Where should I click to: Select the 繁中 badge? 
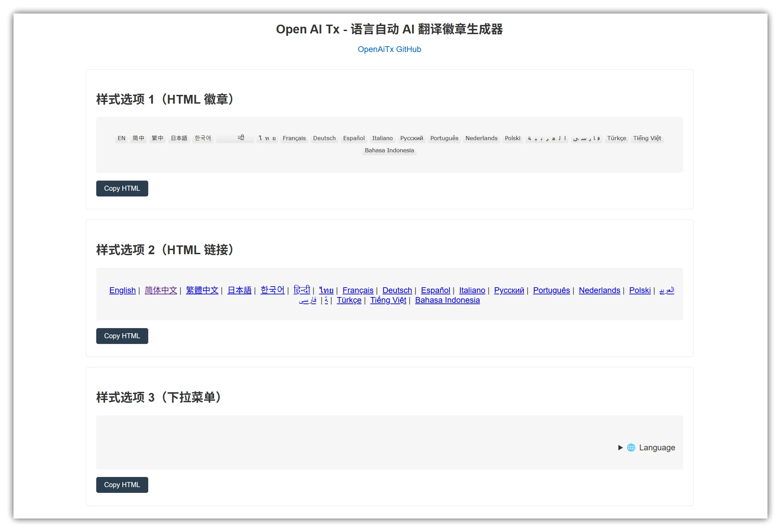tap(157, 138)
